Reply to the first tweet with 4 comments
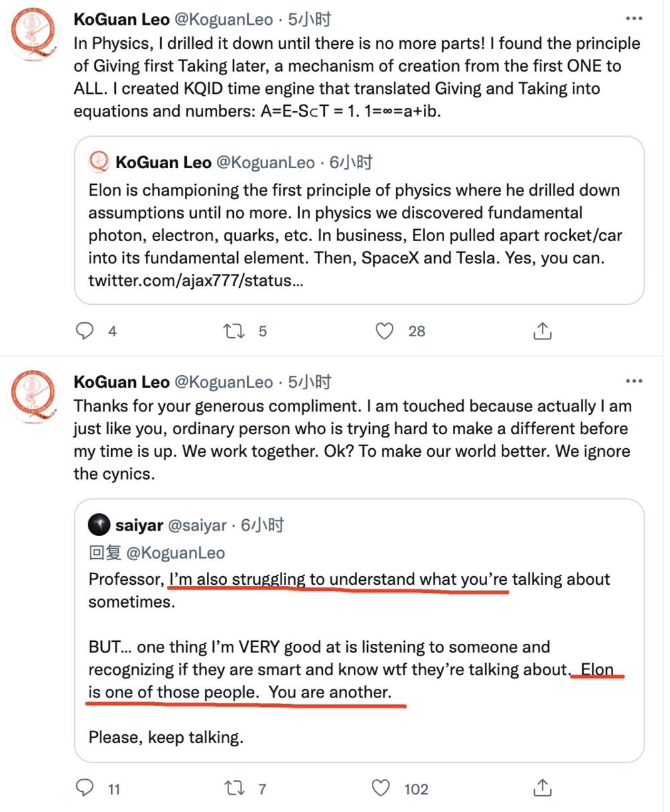The image size is (670, 812). pos(84,330)
